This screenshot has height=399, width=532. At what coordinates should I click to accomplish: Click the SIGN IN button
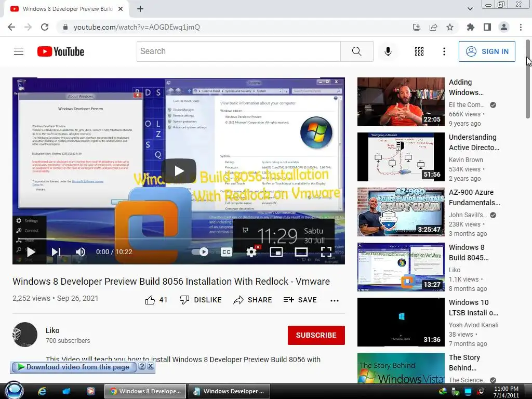pyautogui.click(x=487, y=51)
